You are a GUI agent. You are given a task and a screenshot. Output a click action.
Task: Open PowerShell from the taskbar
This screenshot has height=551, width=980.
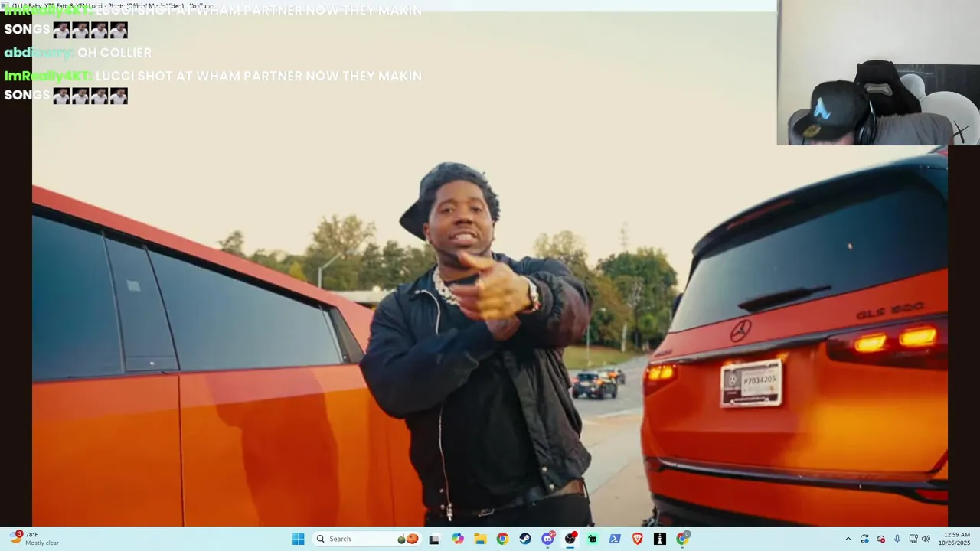[615, 539]
